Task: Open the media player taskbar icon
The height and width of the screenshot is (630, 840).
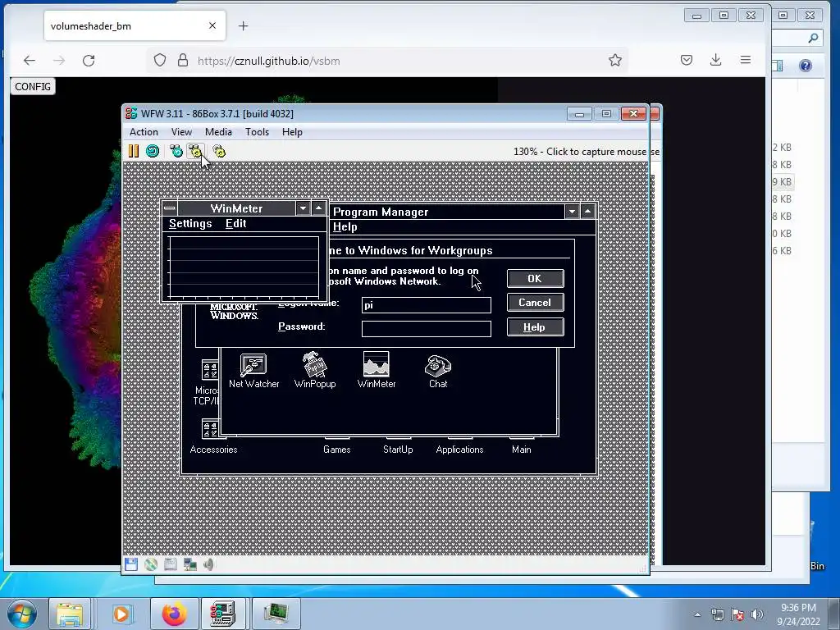Action: coord(121,614)
